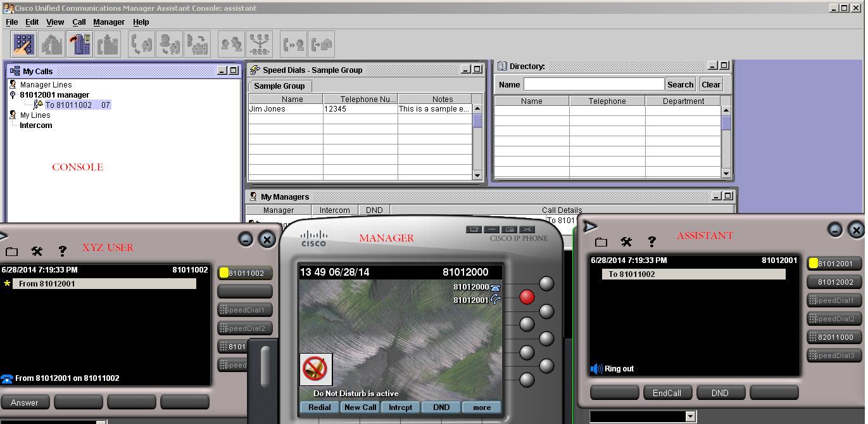868x424 pixels.
Task: Toggle DND softkey on ASSISTANT softphone
Action: point(720,393)
